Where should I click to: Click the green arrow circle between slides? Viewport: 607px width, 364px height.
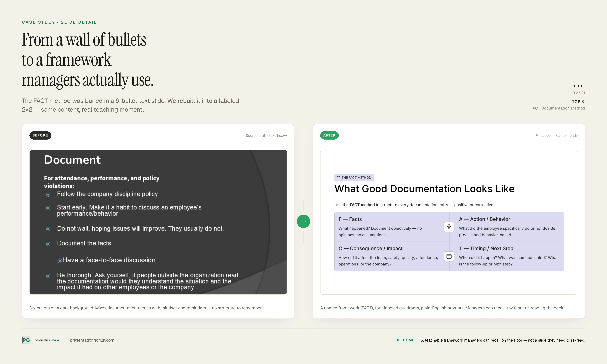tap(303, 222)
